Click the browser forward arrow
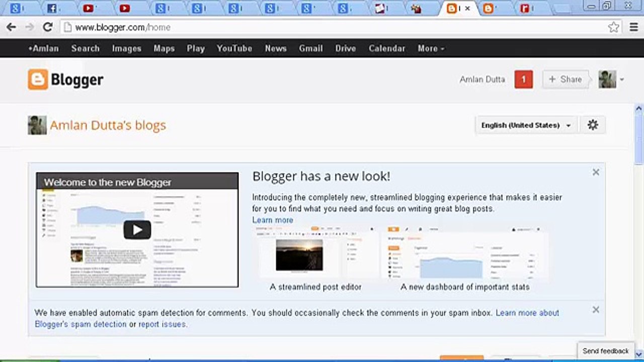 click(x=30, y=27)
